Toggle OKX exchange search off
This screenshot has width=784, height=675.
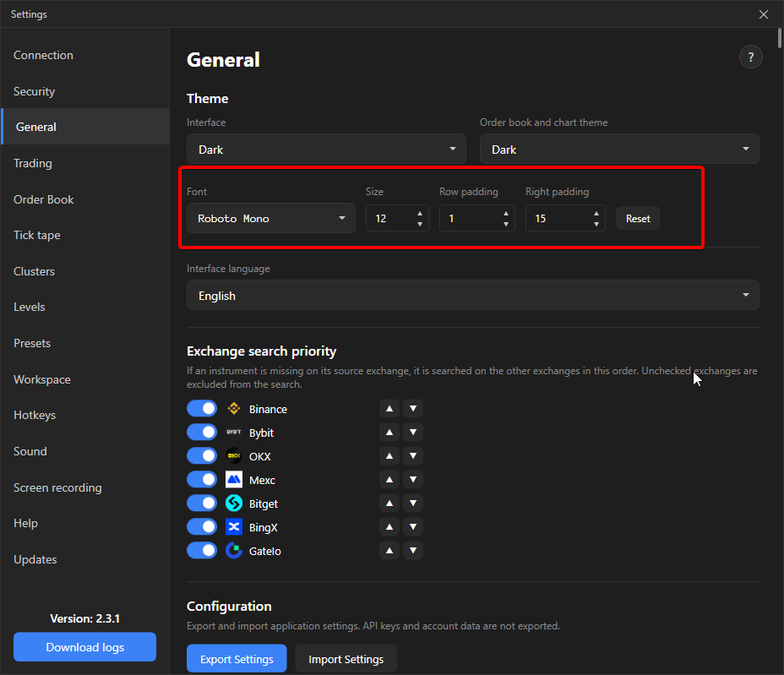coord(202,455)
